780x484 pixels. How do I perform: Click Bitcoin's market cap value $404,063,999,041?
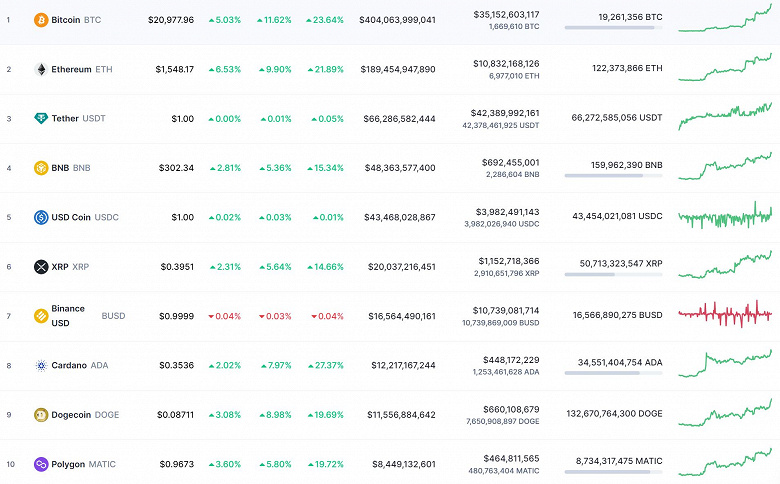point(397,20)
